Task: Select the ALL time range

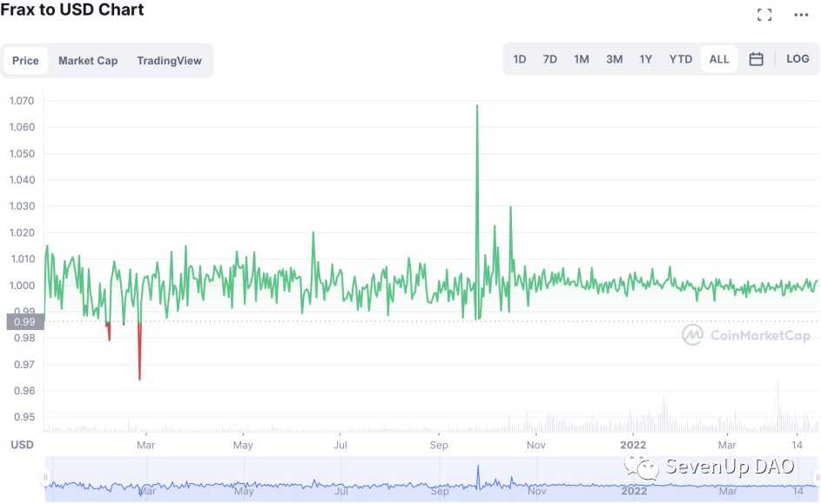Action: [719, 59]
